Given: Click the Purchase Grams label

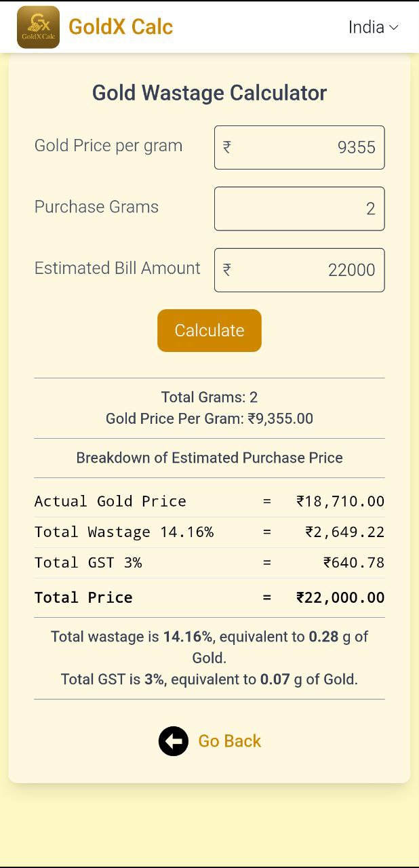Looking at the screenshot, I should pos(96,207).
